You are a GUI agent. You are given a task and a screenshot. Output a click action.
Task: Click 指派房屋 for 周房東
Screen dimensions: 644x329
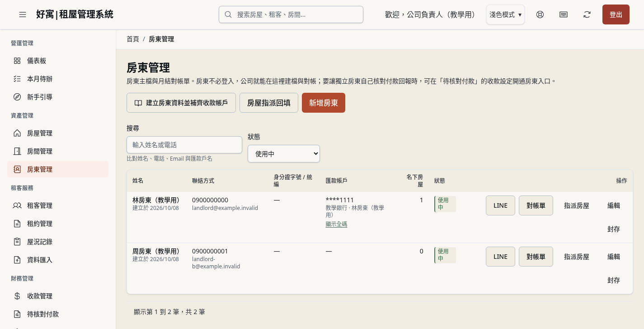tap(577, 257)
